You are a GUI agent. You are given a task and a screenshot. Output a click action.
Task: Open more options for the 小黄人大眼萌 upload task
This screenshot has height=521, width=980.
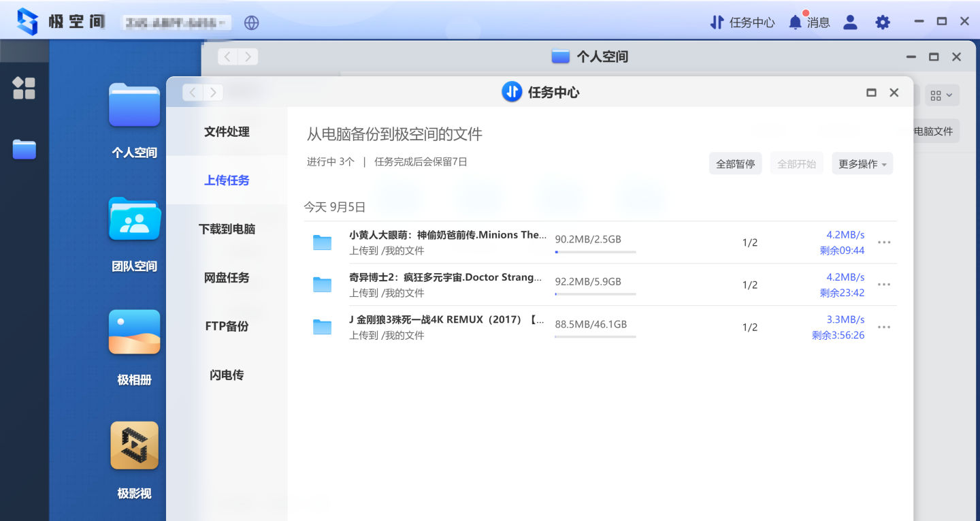point(883,242)
